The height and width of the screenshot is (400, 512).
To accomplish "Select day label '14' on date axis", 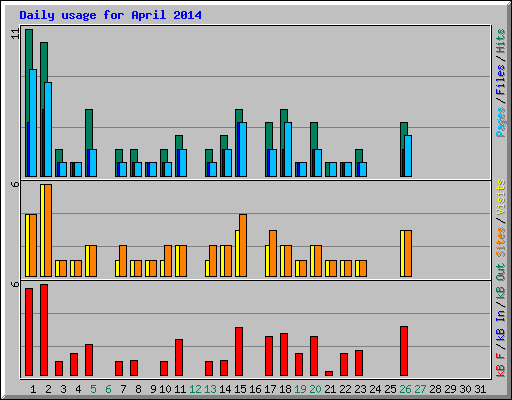I will pyautogui.click(x=225, y=389).
